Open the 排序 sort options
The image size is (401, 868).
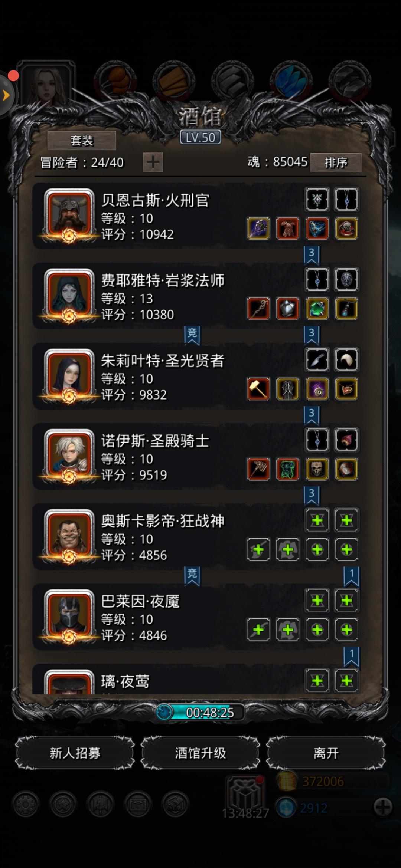[336, 162]
